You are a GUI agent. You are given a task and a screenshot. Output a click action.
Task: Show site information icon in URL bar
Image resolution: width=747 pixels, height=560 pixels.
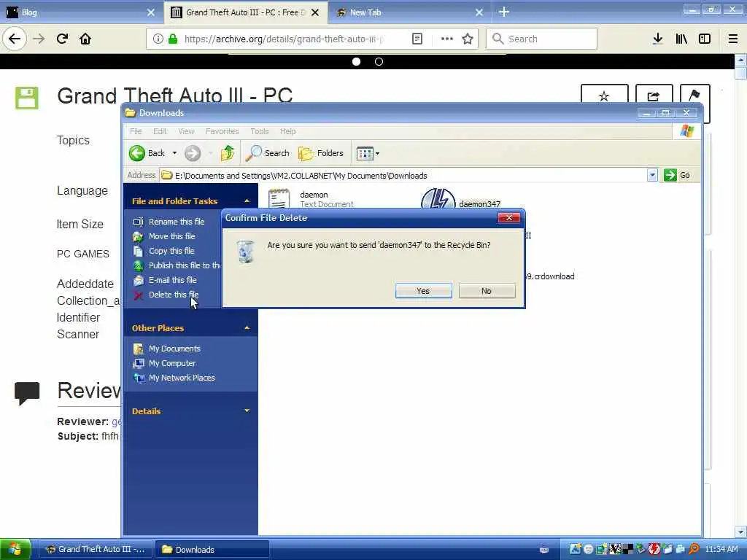coord(158,39)
